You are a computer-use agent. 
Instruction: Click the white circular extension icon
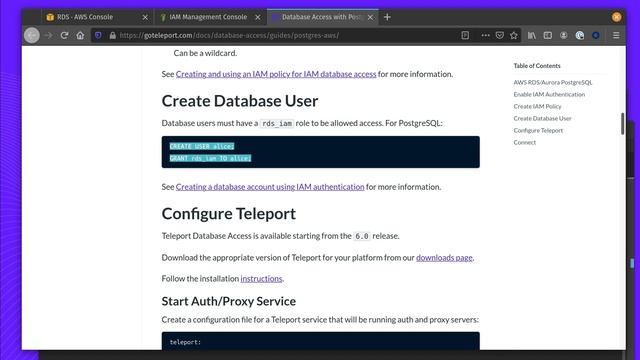point(580,35)
